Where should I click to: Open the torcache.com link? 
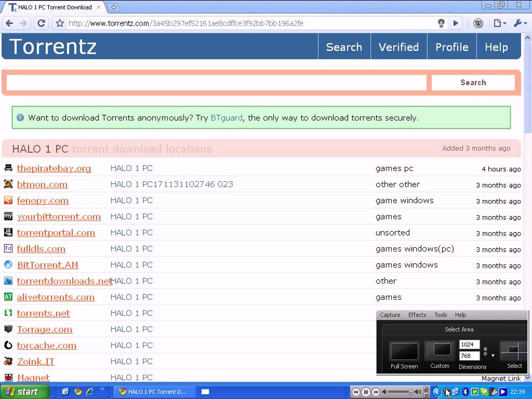point(47,345)
